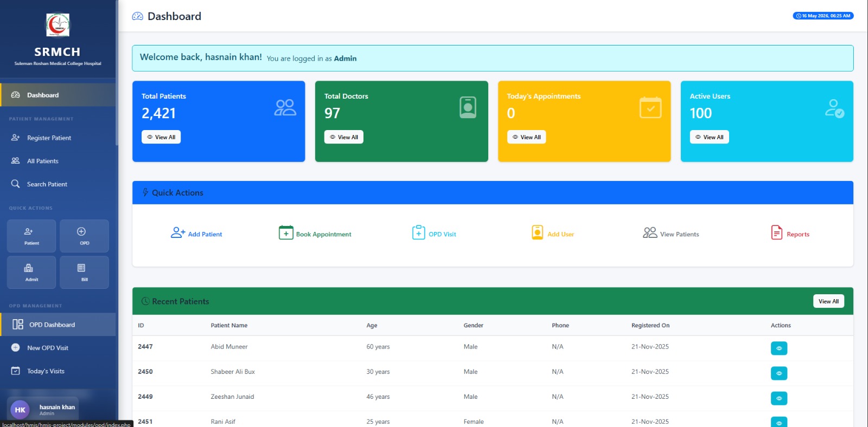Click the Today's Appointments calendar icon
The height and width of the screenshot is (427, 868).
pyautogui.click(x=650, y=107)
